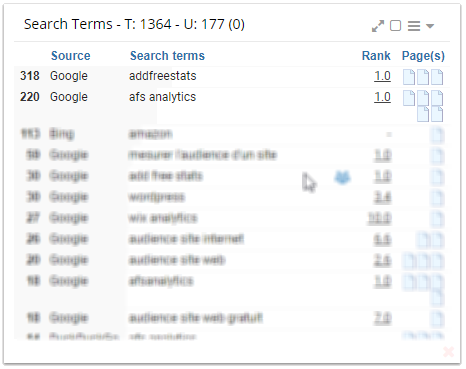Image resolution: width=466 pixels, height=369 pixels.
Task: Open first page icon for afs analytics
Action: pos(409,98)
